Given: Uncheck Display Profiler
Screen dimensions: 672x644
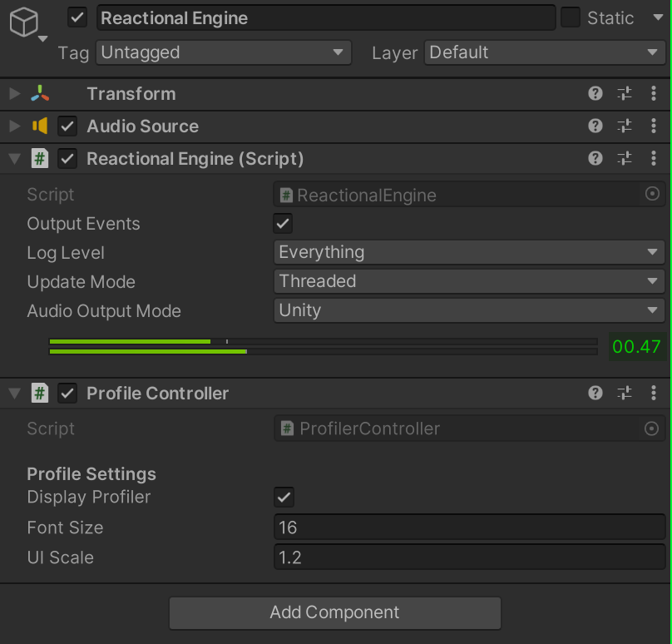Looking at the screenshot, I should [284, 498].
